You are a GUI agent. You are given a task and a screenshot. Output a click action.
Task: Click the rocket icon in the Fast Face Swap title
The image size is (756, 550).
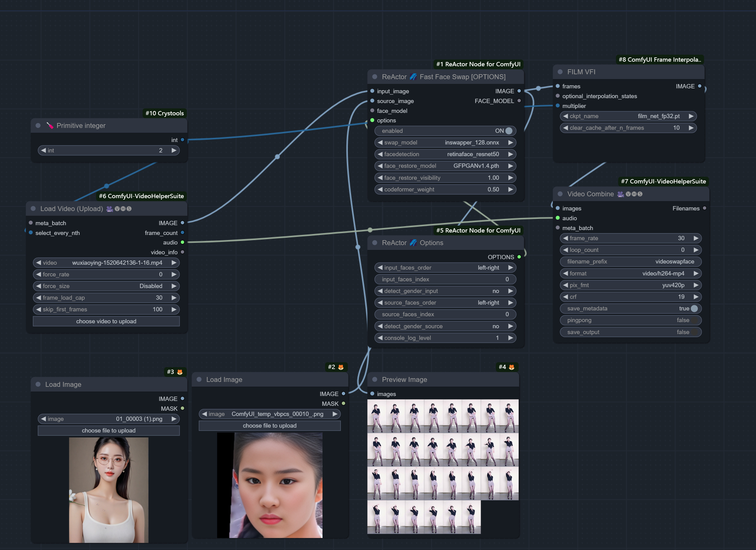click(x=413, y=76)
